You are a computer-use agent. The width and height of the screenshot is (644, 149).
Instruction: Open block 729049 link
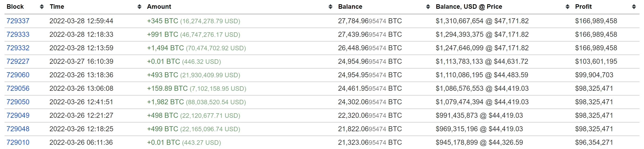click(18, 115)
